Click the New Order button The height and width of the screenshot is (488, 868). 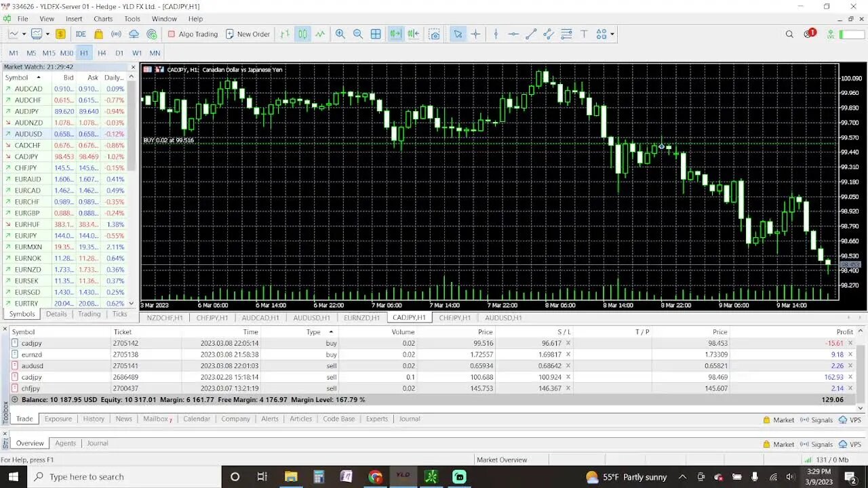coord(248,34)
